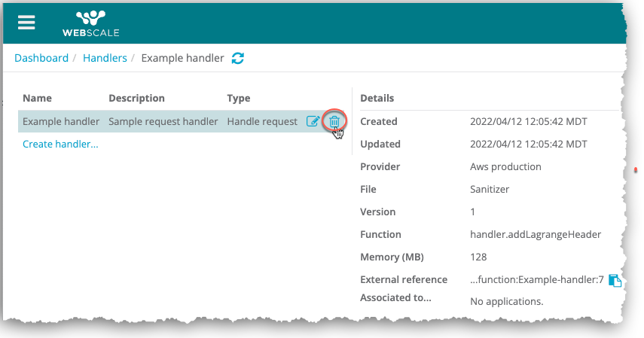Click the Example handler breadcrumb text
Viewport: 644px width, 338px height.
point(182,58)
